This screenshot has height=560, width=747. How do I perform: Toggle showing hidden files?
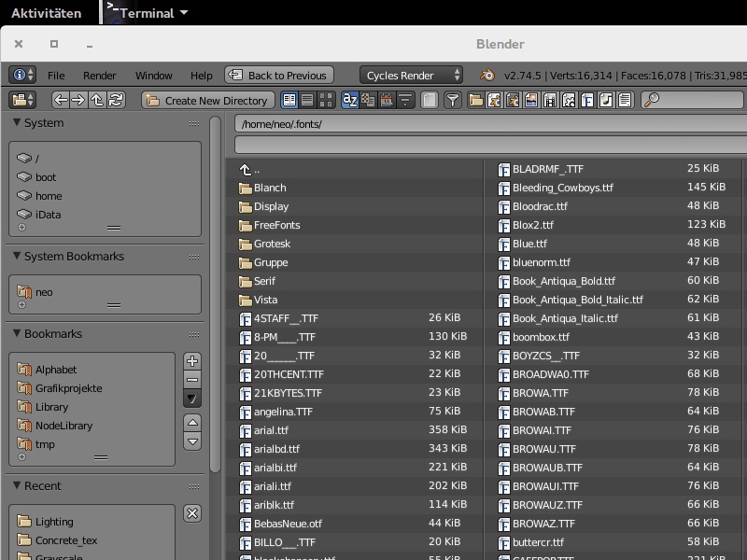430,100
